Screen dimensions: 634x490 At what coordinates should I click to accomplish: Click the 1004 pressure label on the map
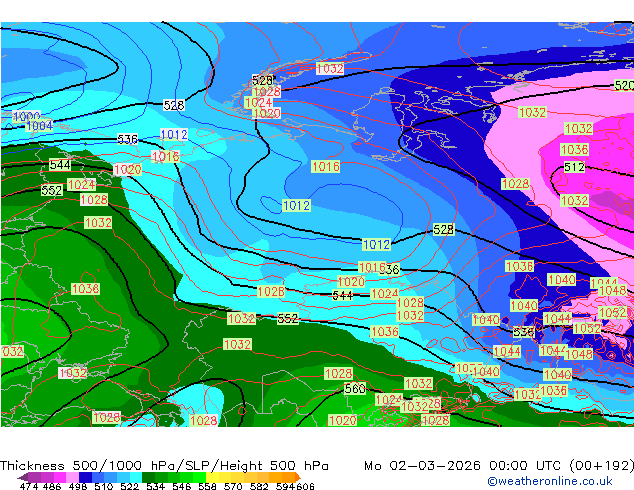point(39,126)
